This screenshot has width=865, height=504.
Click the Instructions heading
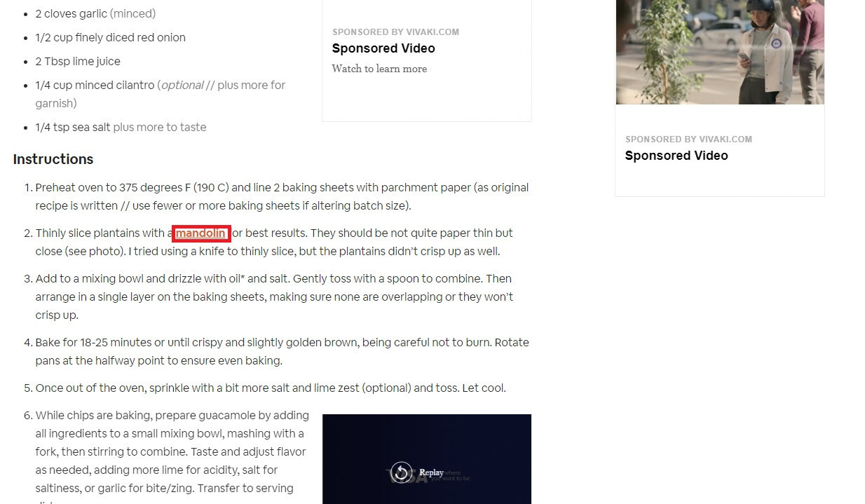pyautogui.click(x=53, y=159)
